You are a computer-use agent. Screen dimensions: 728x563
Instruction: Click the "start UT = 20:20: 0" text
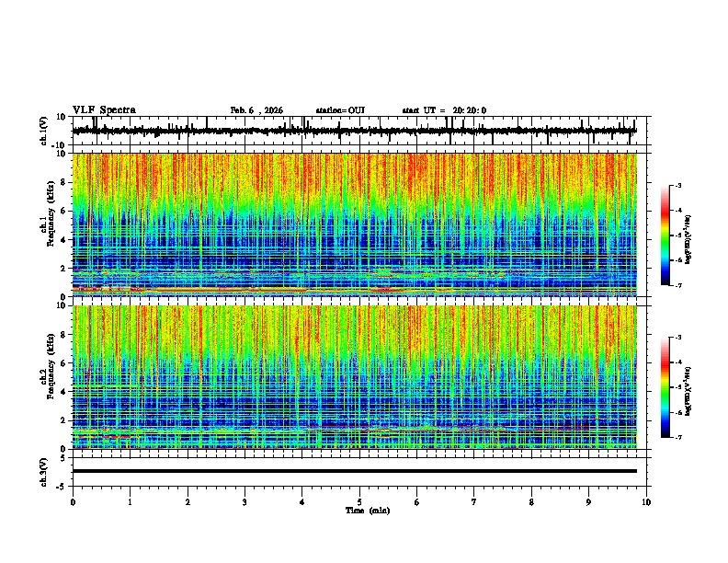pyautogui.click(x=444, y=110)
